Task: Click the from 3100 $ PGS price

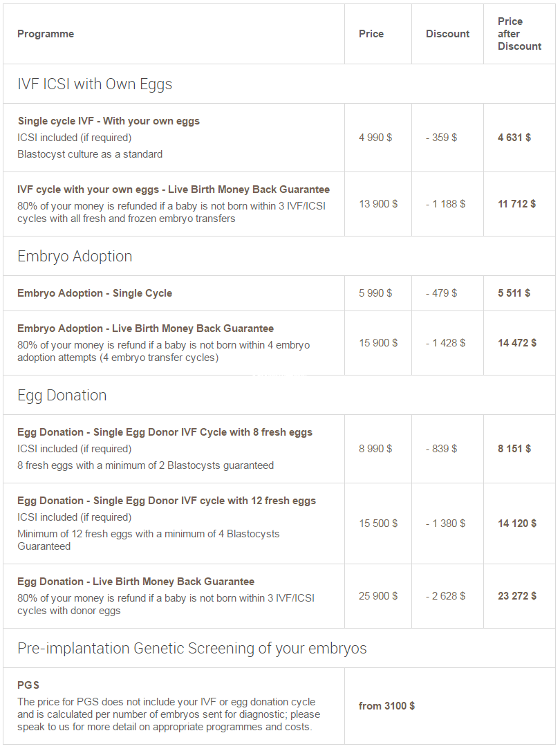Action: tap(386, 706)
